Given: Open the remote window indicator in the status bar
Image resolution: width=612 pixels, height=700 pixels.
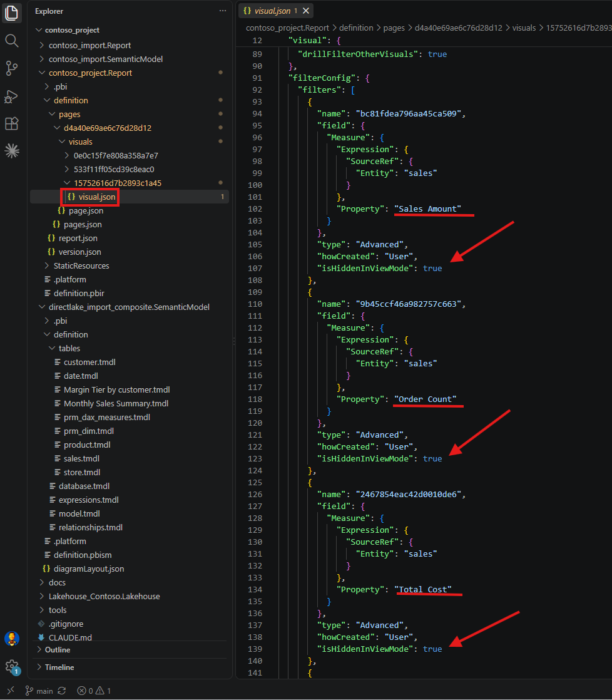Looking at the screenshot, I should pos(11,691).
